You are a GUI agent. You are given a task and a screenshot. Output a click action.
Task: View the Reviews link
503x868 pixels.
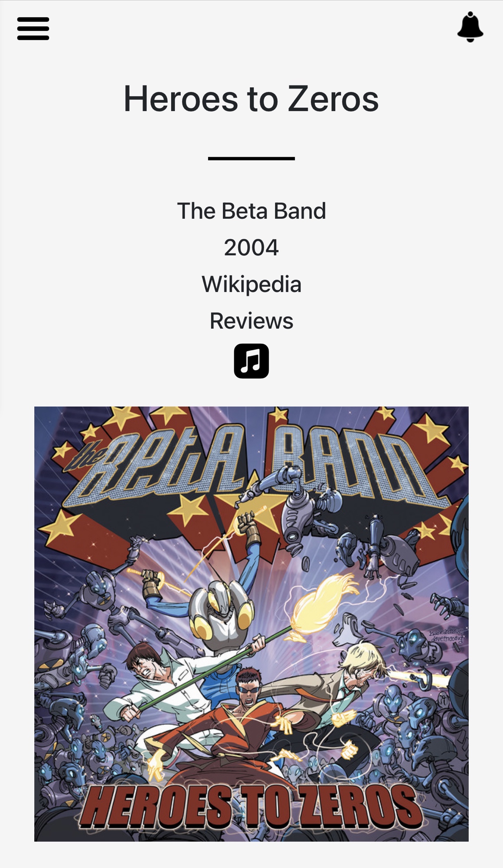[x=251, y=321]
